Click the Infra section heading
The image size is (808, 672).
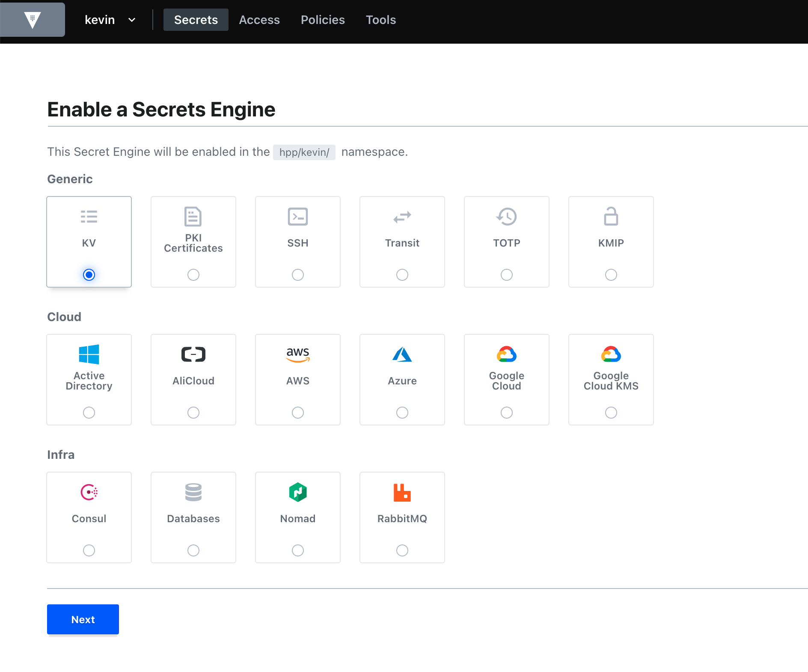[61, 455]
